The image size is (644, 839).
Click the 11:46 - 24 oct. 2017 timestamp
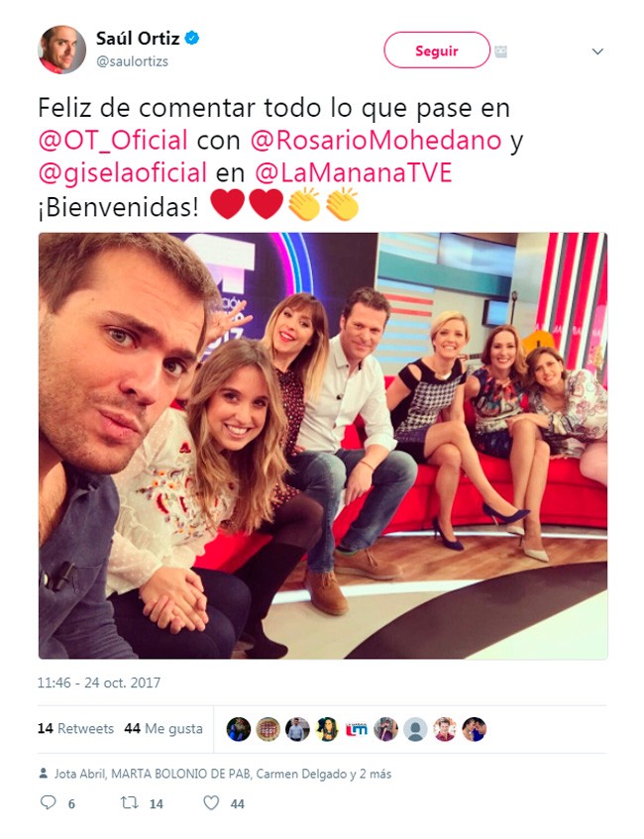point(99,682)
